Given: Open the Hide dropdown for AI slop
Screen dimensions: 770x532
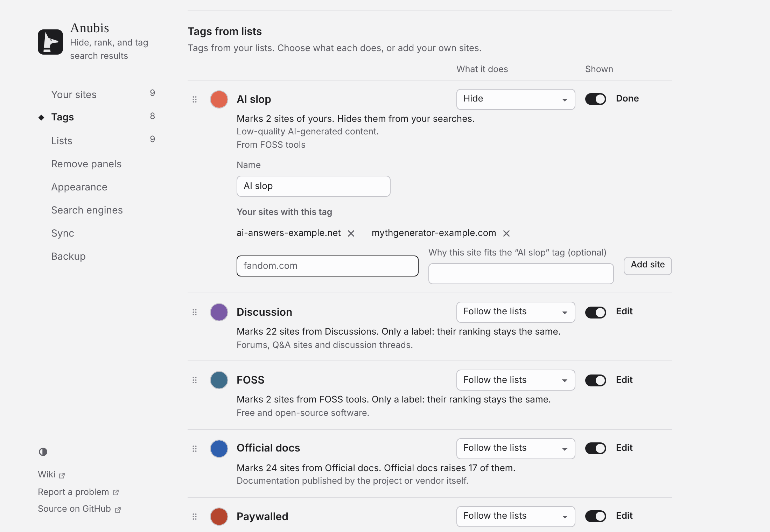Looking at the screenshot, I should 516,99.
